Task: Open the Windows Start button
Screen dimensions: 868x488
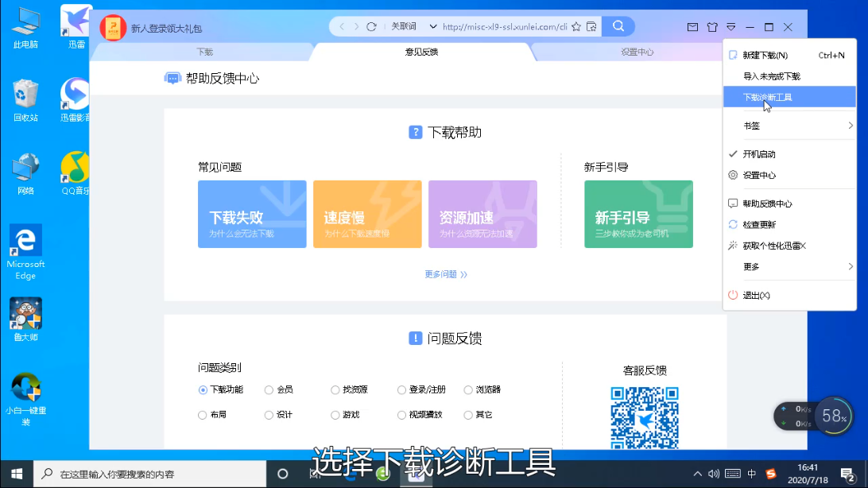Action: [x=17, y=474]
